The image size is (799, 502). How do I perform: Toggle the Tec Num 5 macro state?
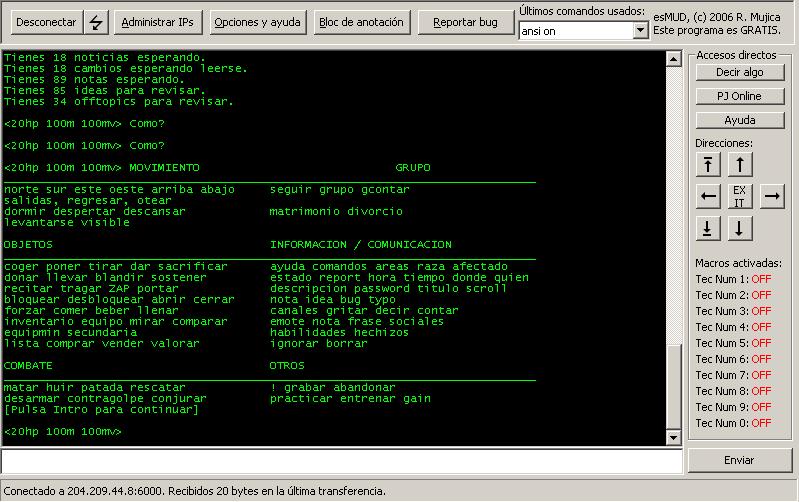click(x=761, y=343)
